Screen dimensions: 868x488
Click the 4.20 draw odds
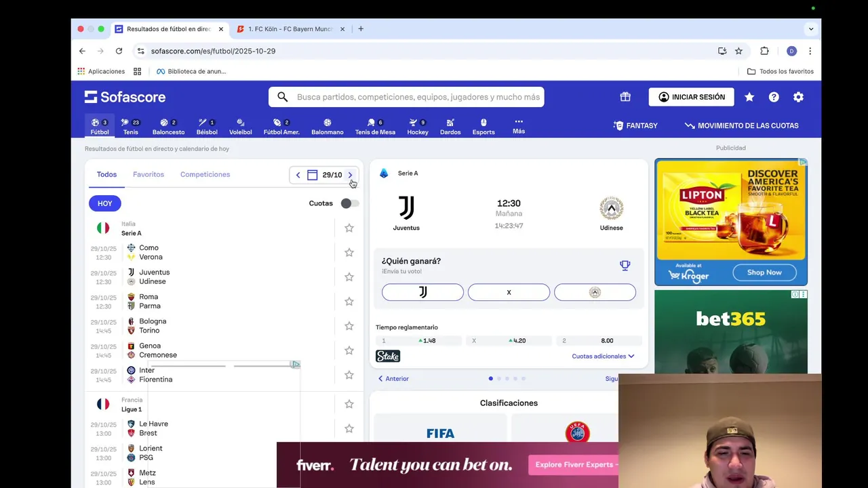pyautogui.click(x=509, y=341)
